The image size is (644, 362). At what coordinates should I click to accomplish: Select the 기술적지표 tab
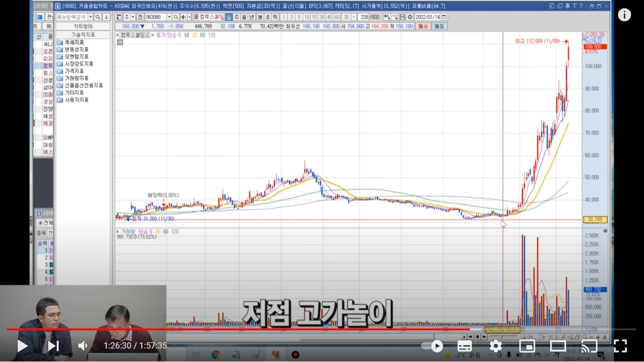tap(83, 34)
